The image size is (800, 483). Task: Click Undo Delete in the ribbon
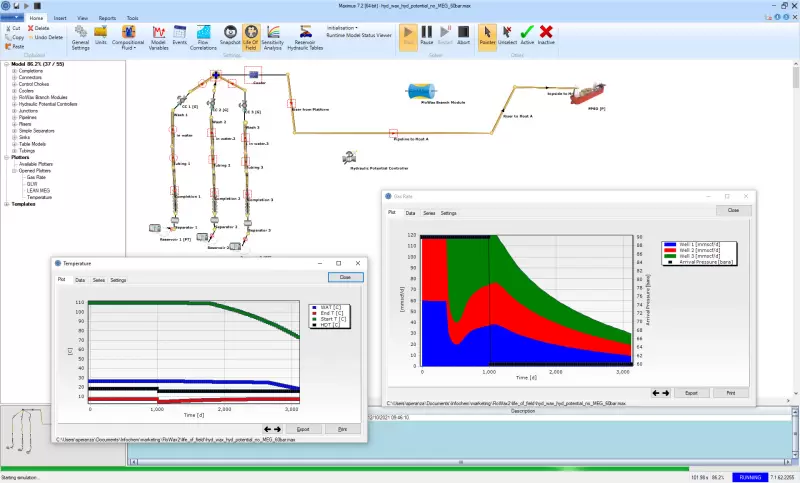tap(45, 37)
